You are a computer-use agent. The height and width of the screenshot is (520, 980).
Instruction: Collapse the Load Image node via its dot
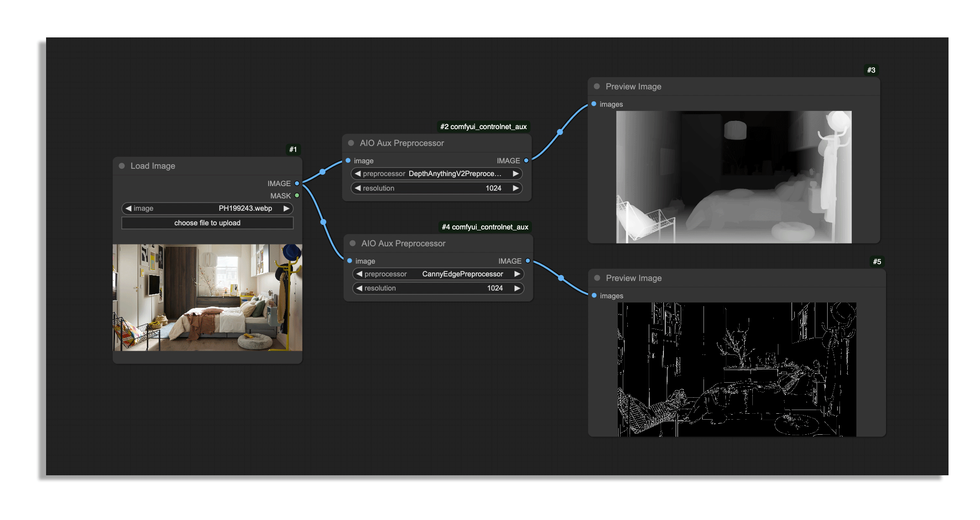pos(122,166)
